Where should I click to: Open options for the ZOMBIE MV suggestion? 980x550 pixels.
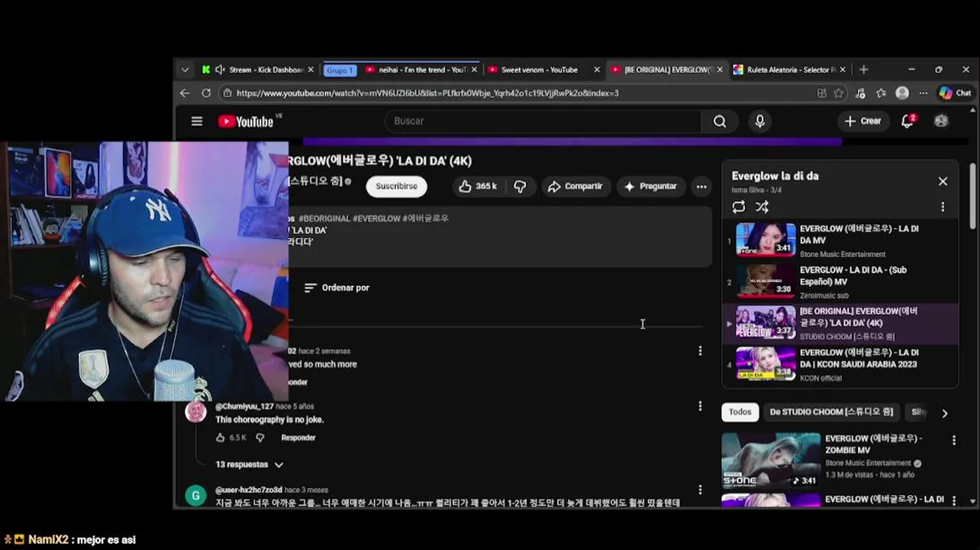953,440
